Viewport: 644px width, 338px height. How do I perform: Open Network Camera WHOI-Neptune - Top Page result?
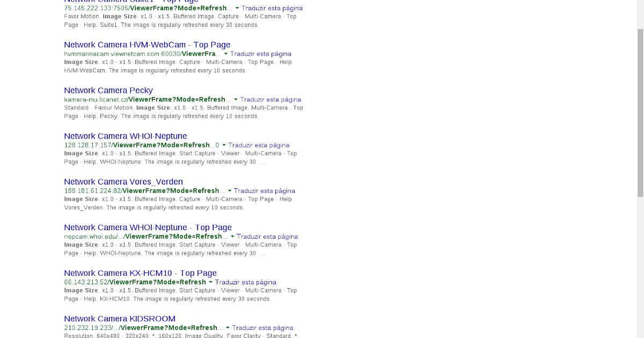tap(148, 227)
